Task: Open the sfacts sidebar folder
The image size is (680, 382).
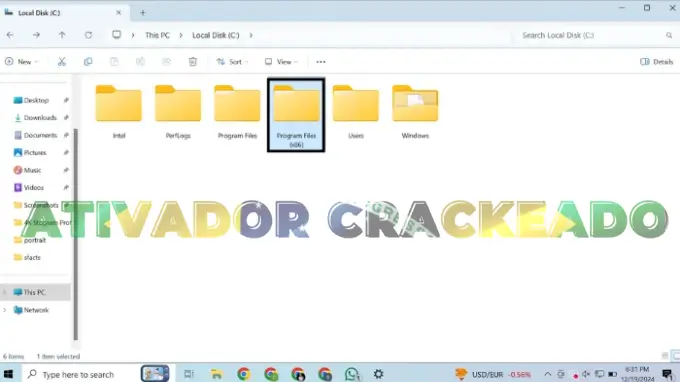Action: pyautogui.click(x=32, y=257)
